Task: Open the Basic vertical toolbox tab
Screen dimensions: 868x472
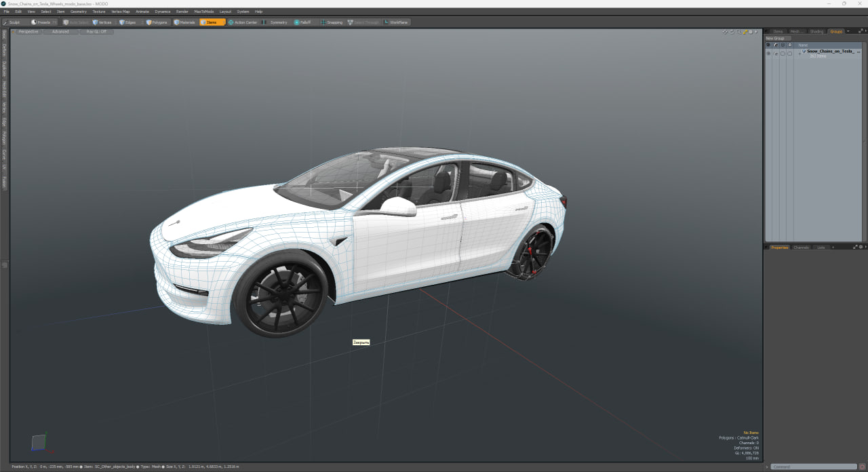Action: 4,34
